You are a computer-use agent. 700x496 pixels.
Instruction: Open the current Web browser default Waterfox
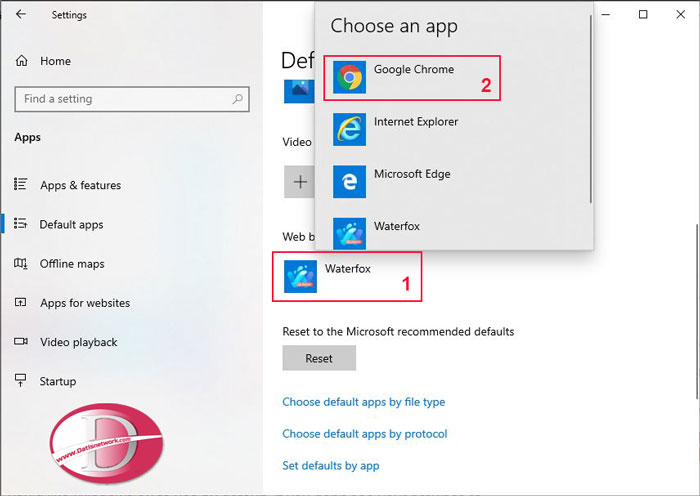[x=347, y=276]
